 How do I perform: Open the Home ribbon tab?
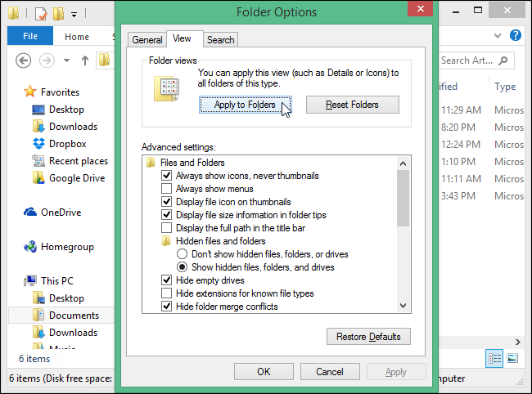(77, 36)
